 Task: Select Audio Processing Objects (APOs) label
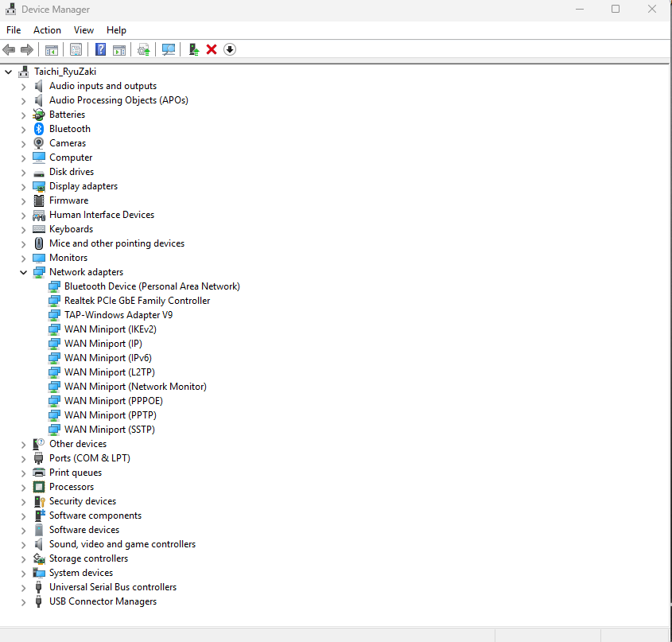click(118, 100)
